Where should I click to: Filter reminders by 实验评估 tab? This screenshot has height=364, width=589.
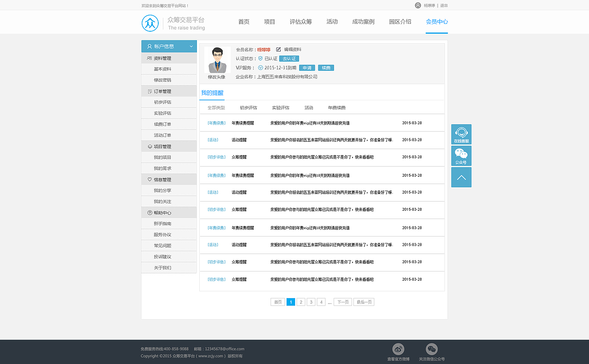point(281,108)
